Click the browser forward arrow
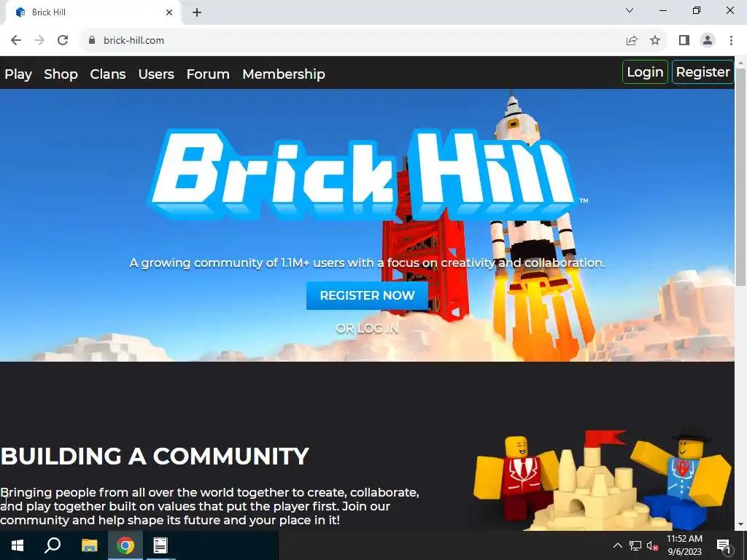Screen dimensions: 747x560 pyautogui.click(x=39, y=41)
